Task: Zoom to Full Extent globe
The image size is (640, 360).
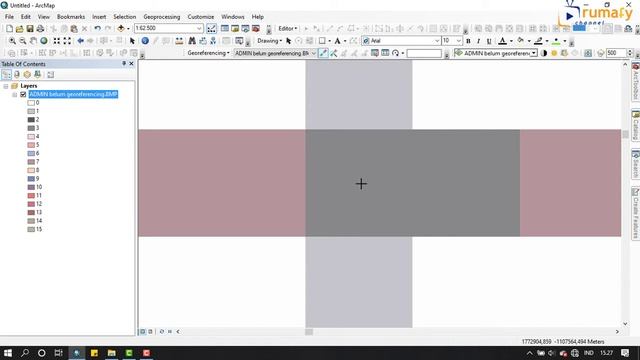Action: pyautogui.click(x=44, y=41)
